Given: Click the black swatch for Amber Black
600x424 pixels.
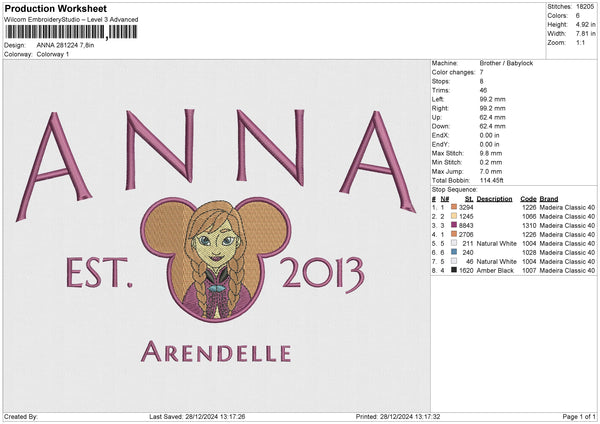Looking at the screenshot, I should (454, 270).
